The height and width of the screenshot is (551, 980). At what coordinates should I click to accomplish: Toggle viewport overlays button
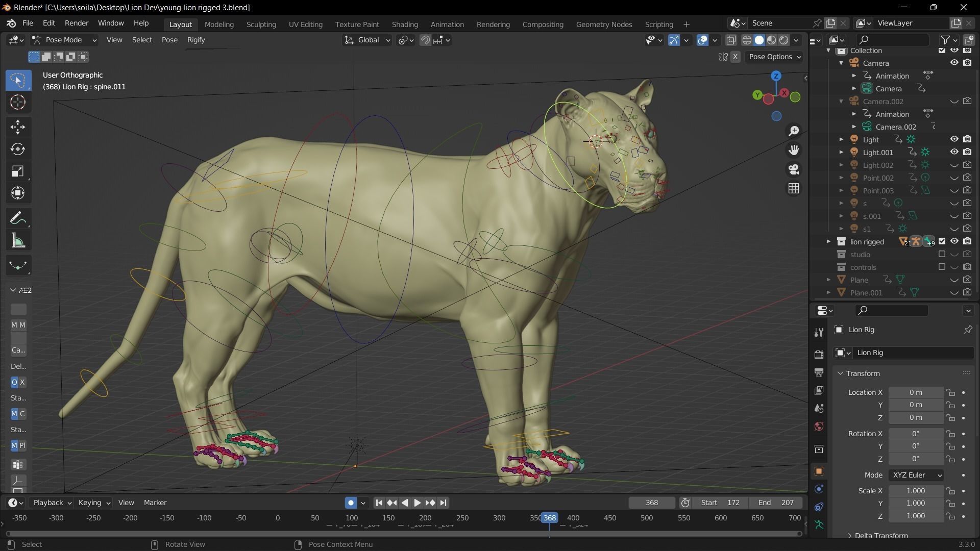703,40
